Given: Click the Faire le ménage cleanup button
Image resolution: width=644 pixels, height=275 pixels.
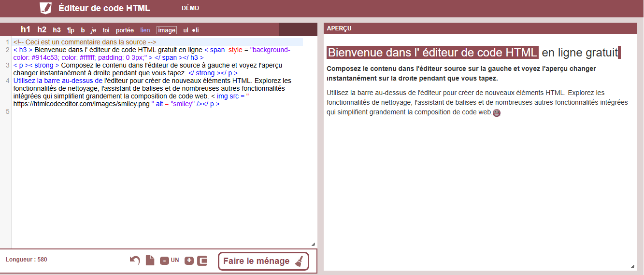Looking at the screenshot, I should 263,261.
